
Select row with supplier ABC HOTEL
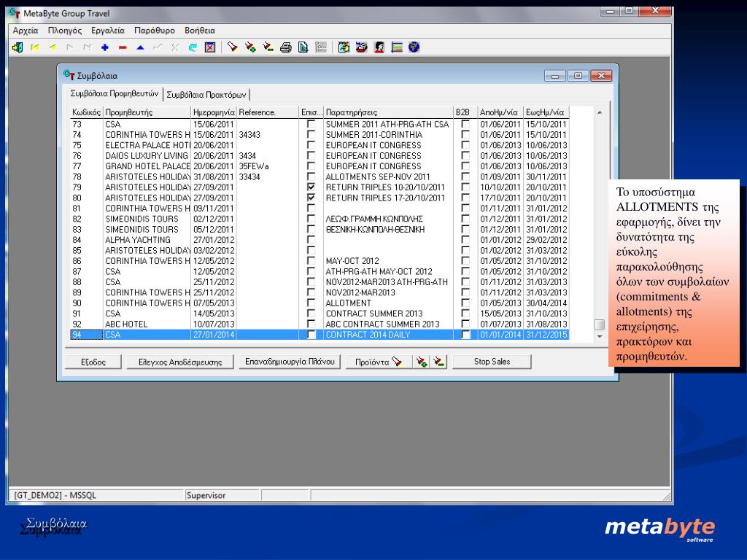point(320,324)
